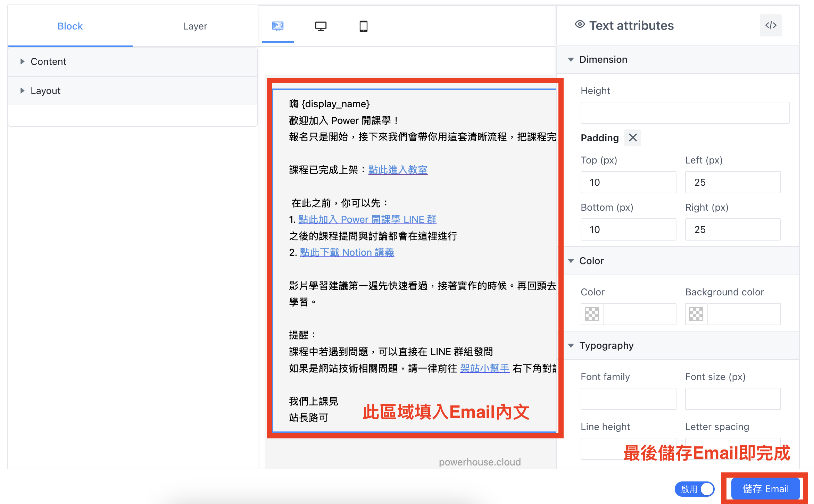
Task: Collapse the Dimension section
Action: (x=571, y=59)
